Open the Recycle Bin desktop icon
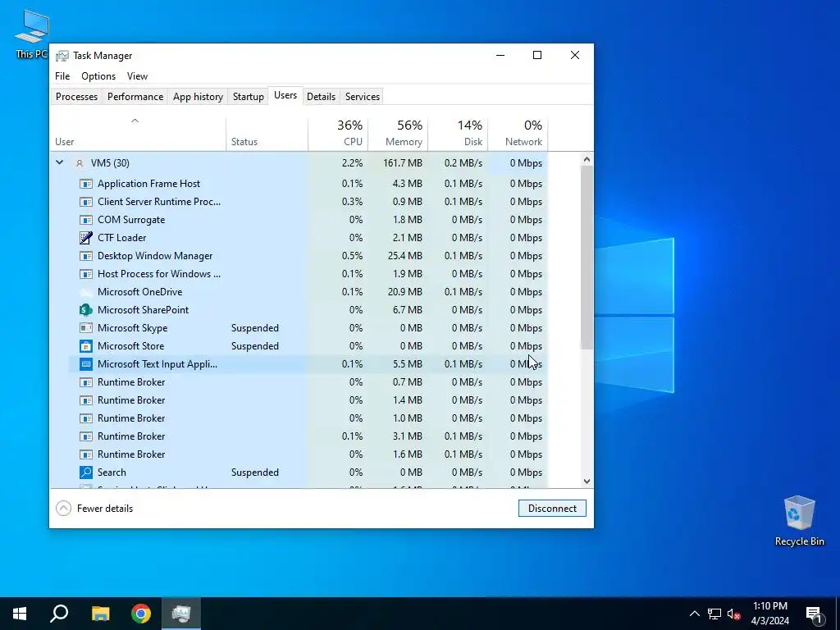Viewport: 840px width, 630px height. [x=799, y=521]
